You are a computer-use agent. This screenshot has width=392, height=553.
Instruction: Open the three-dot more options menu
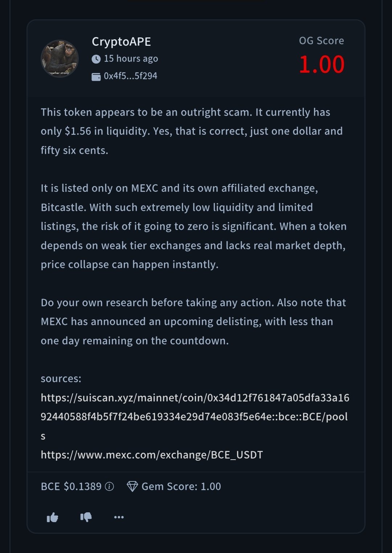point(119,517)
